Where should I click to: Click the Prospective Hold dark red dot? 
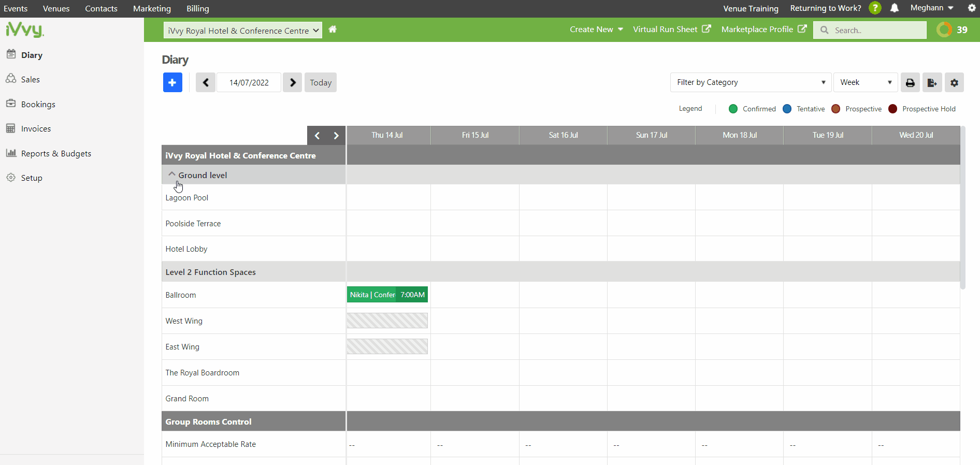click(x=892, y=109)
